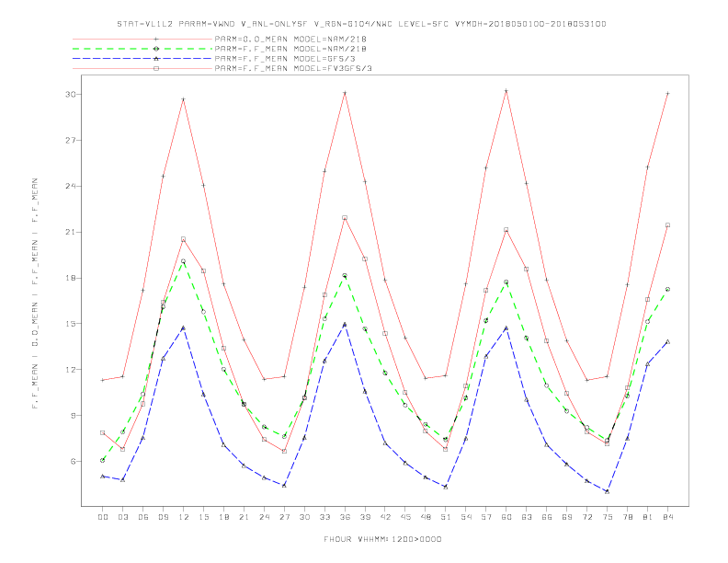Click green NAM circle marker at hour 12
This screenshot has height=563, width=728.
point(184,261)
